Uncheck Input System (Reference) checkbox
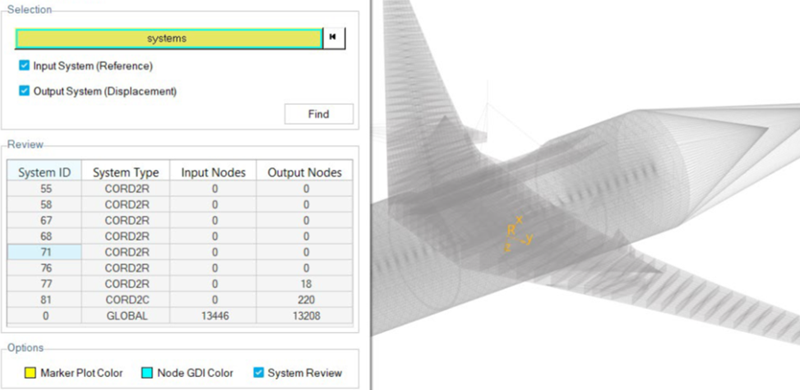Image resolution: width=800 pixels, height=390 pixels. coord(24,65)
